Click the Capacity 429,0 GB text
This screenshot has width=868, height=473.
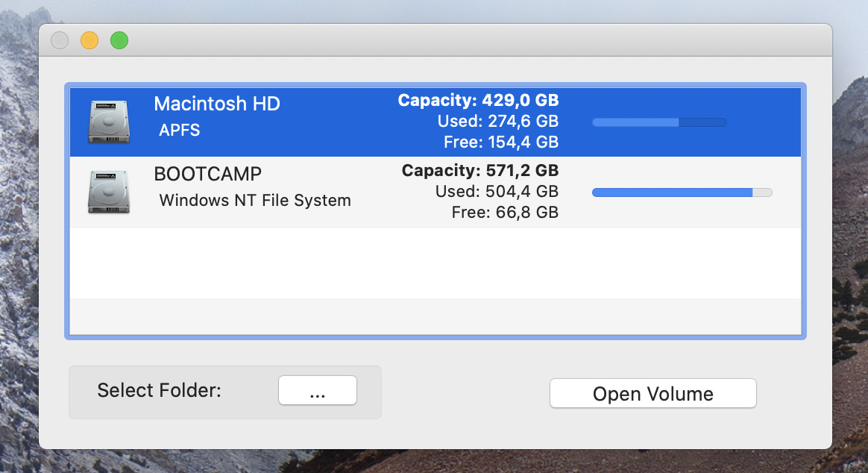[x=478, y=100]
